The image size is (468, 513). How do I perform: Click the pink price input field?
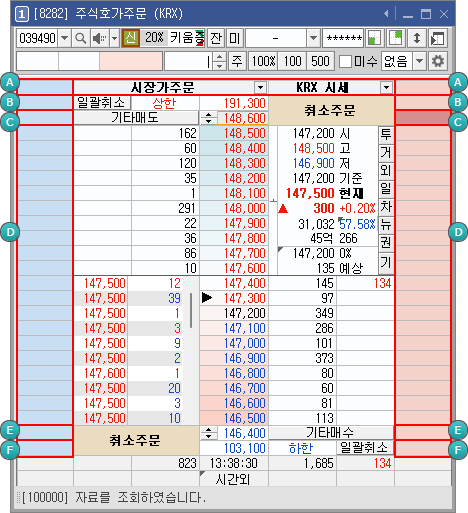pos(131,61)
